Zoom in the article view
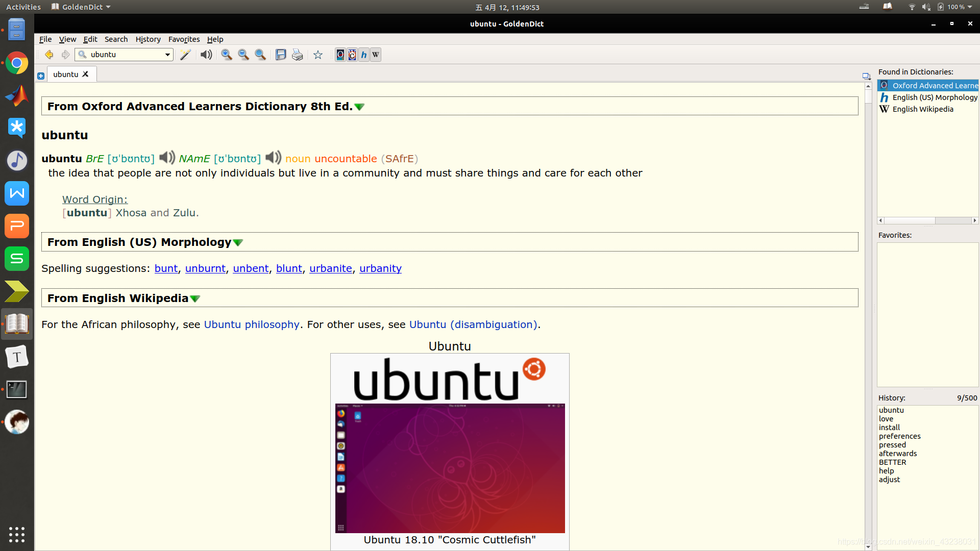980x551 pixels. pos(227,55)
